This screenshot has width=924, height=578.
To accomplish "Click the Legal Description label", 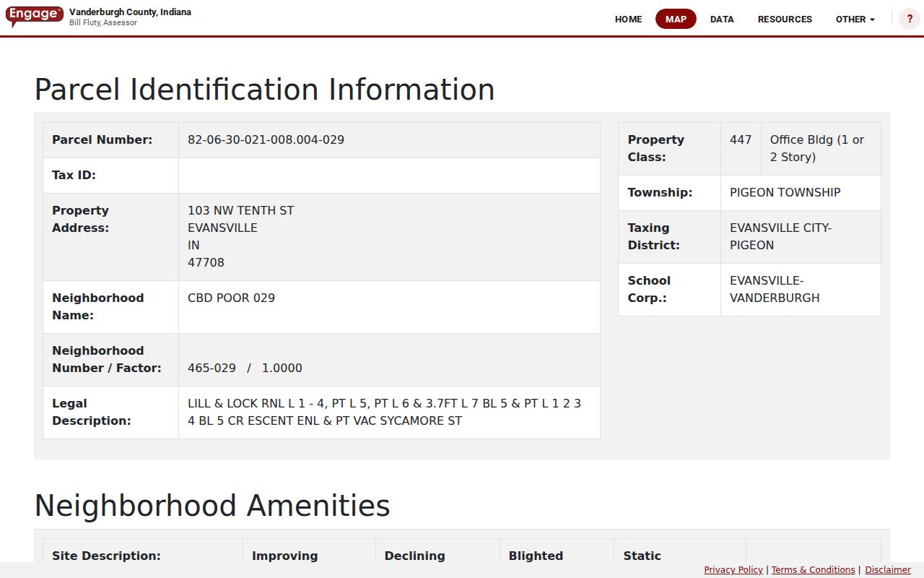I will tap(92, 412).
